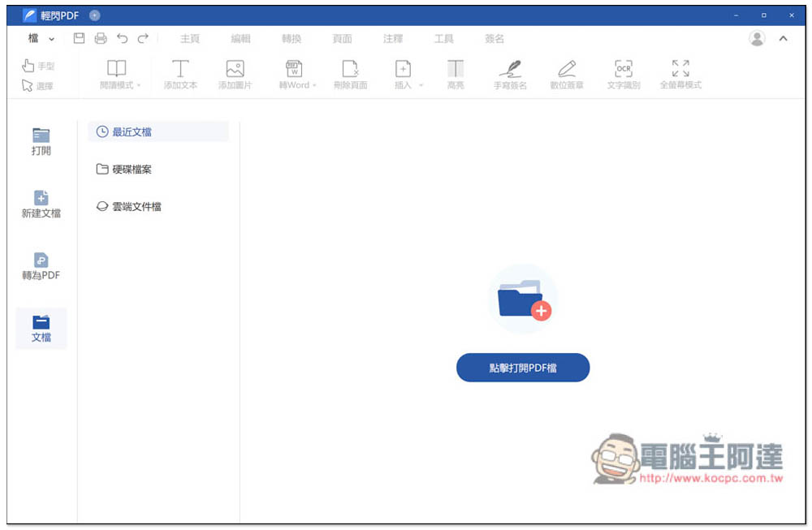Click the redo arrow icon

tap(143, 38)
